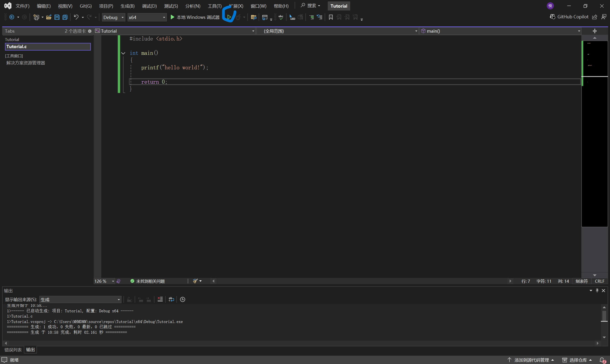Toggle word wrap in the Output panel
The width and height of the screenshot is (610, 364).
171,299
